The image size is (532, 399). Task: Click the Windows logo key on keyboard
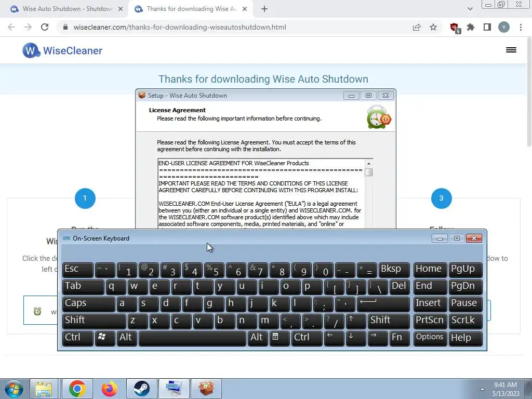pos(105,338)
